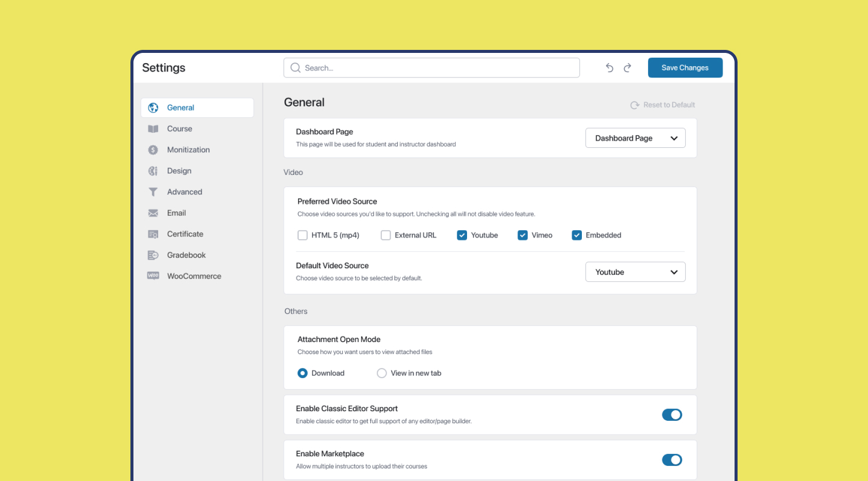Image resolution: width=868 pixels, height=481 pixels.
Task: Click the undo arrow icon
Action: pyautogui.click(x=609, y=67)
